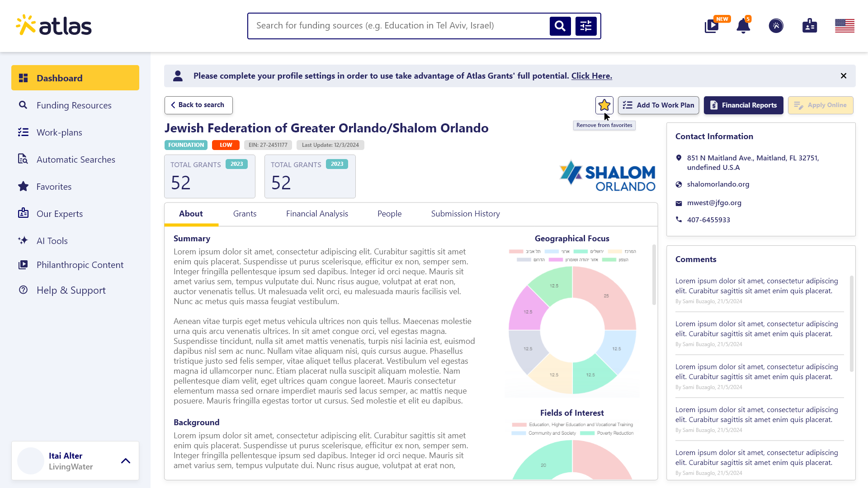This screenshot has width=868, height=488.
Task: Open the People tab
Action: coord(389,214)
